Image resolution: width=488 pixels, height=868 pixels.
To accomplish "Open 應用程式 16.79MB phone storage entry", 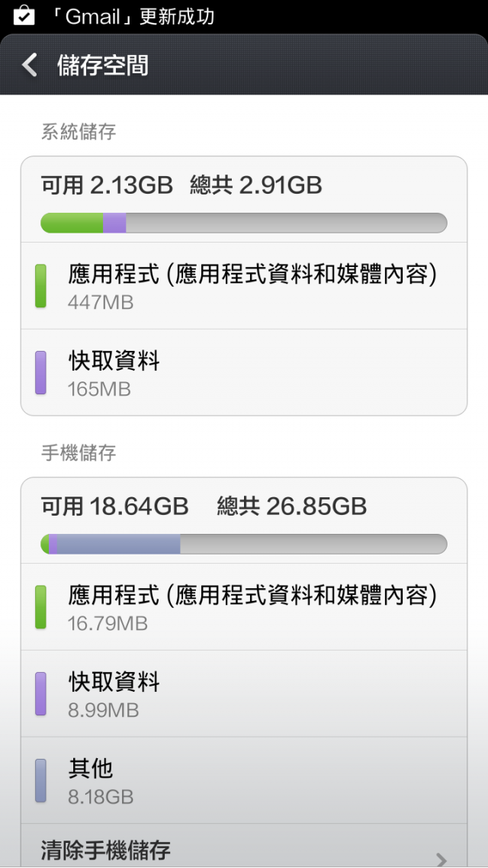I will tap(252, 607).
